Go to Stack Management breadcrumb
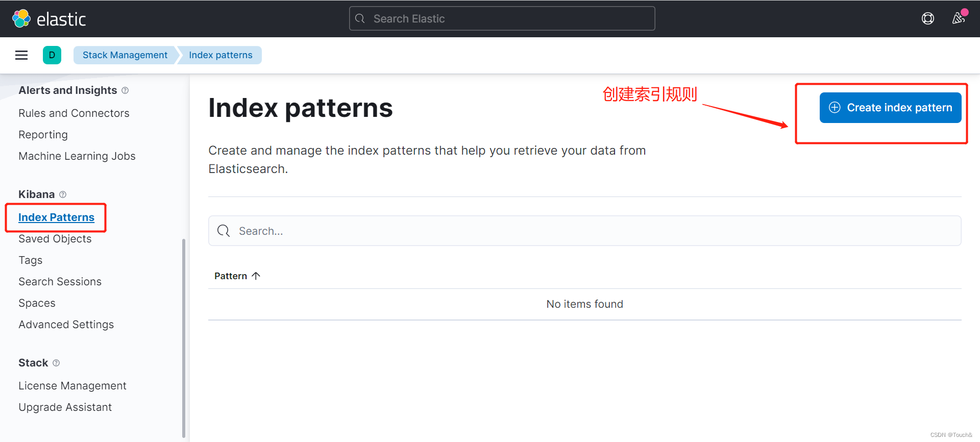 click(125, 55)
